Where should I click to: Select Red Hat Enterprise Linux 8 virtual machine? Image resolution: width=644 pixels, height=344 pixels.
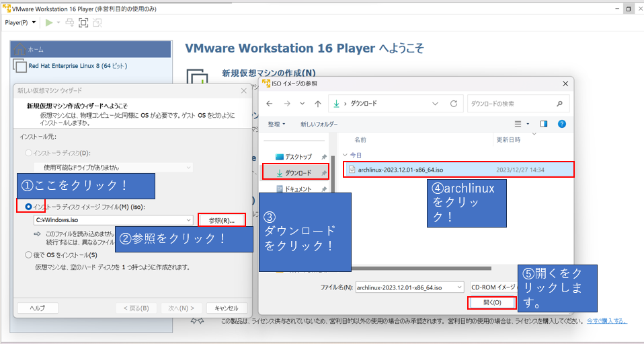tap(77, 66)
